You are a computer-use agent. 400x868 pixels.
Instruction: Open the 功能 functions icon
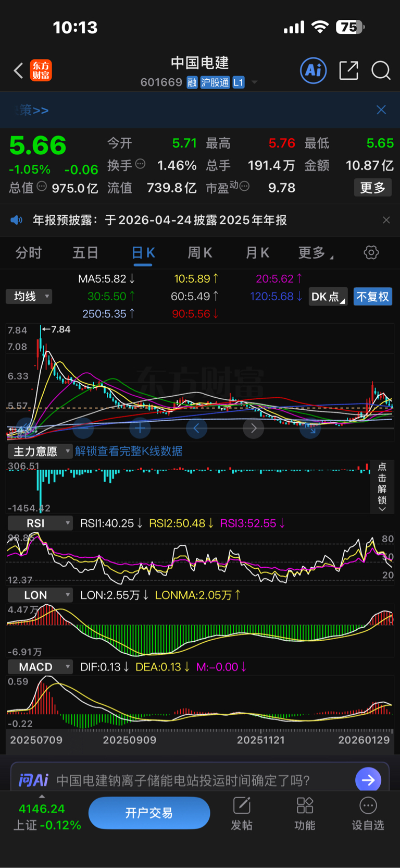coord(305,813)
